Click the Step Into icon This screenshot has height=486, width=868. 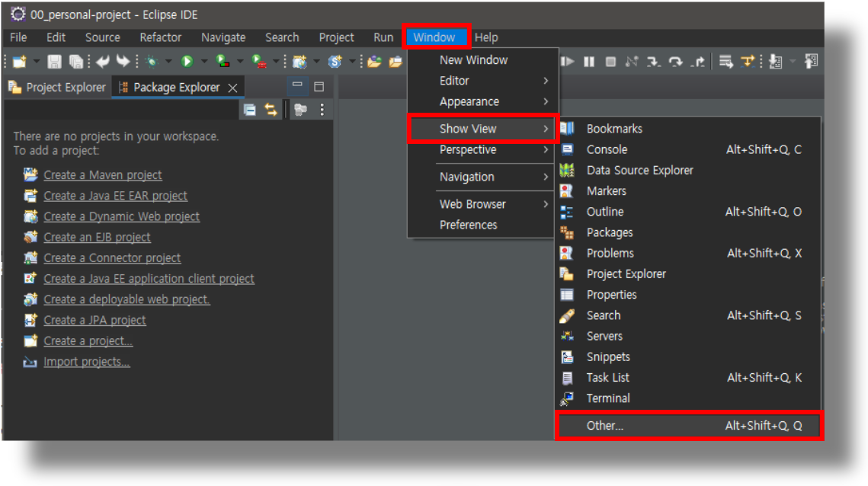pyautogui.click(x=654, y=62)
